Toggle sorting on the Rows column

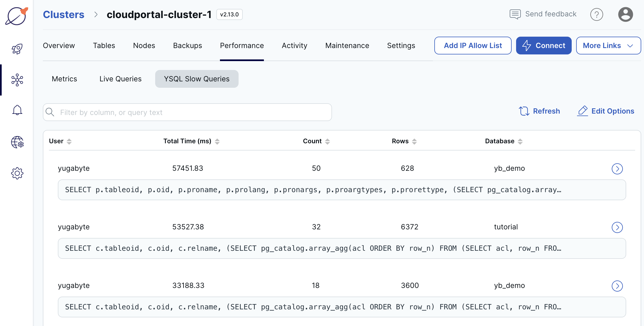click(415, 141)
